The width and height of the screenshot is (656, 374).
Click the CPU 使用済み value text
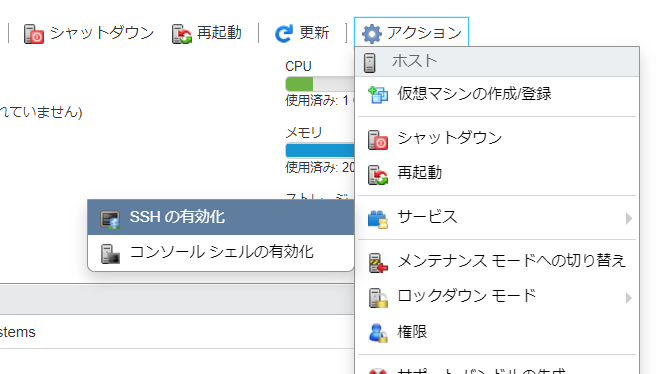pos(320,100)
